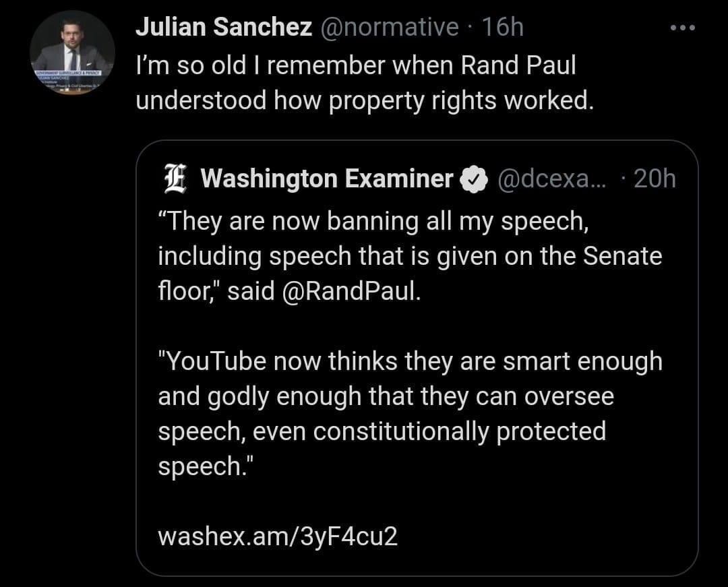Click the verified badge beside Washington Examiner

pos(475,179)
